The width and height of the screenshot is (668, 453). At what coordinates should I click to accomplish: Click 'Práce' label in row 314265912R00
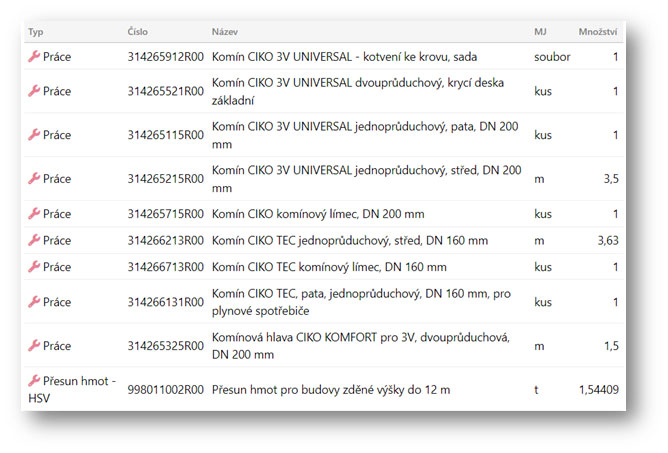click(57, 57)
